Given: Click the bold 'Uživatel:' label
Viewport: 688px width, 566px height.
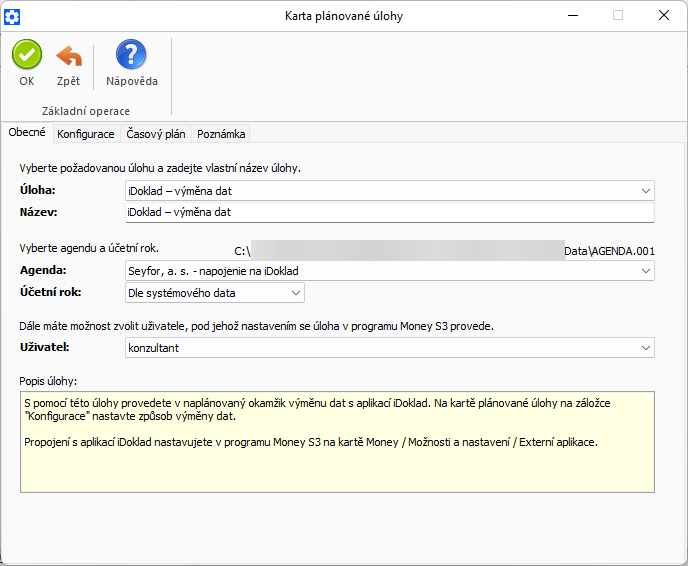Looking at the screenshot, I should pos(45,347).
